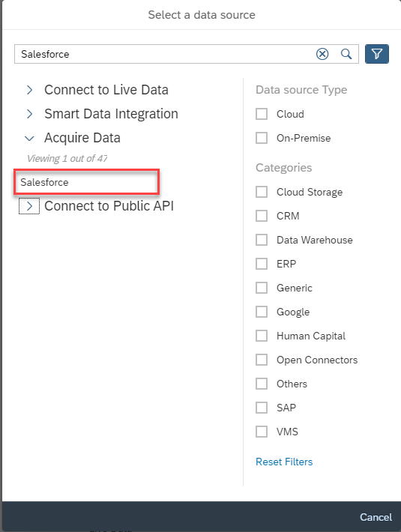The width and height of the screenshot is (401, 532).
Task: Click the magnifier search icon
Action: click(x=346, y=54)
